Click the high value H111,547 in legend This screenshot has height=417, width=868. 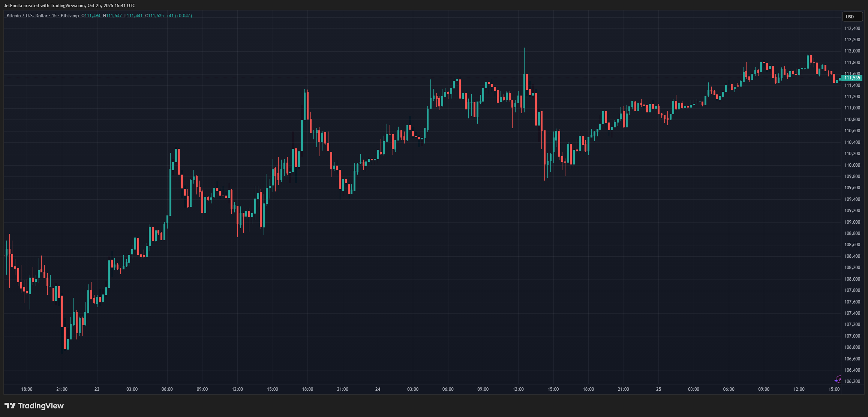point(112,16)
